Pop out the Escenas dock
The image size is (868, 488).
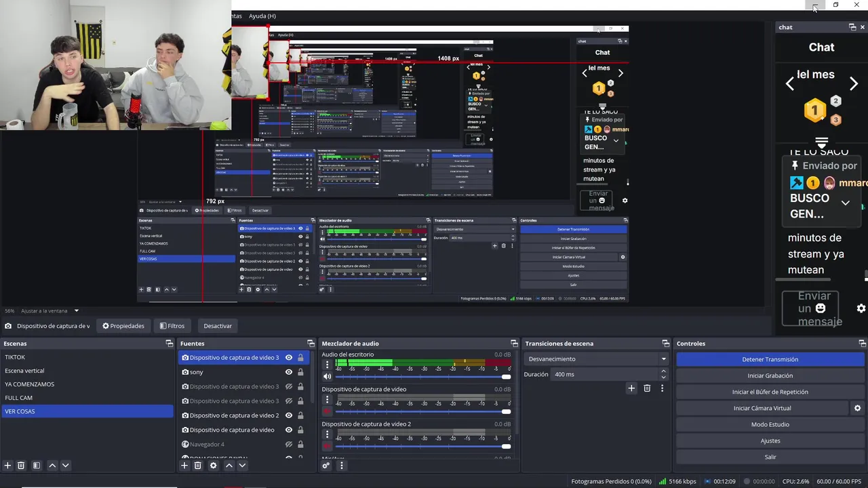tap(170, 344)
